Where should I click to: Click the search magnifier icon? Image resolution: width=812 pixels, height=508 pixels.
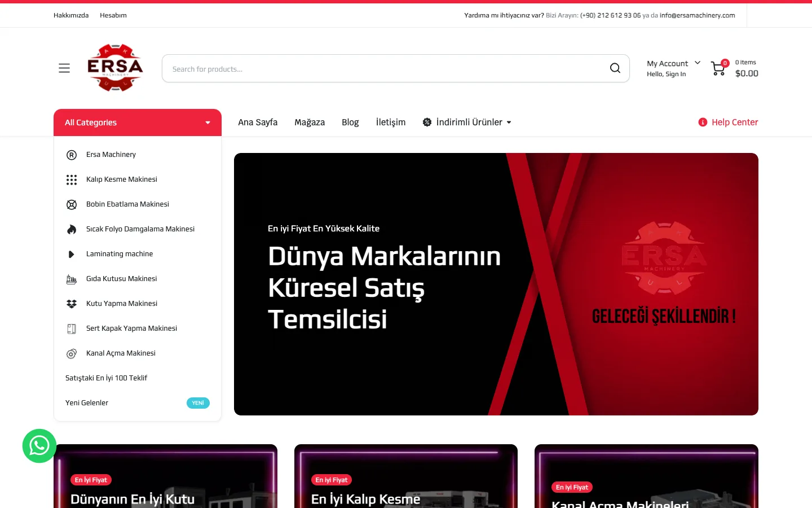(x=615, y=68)
